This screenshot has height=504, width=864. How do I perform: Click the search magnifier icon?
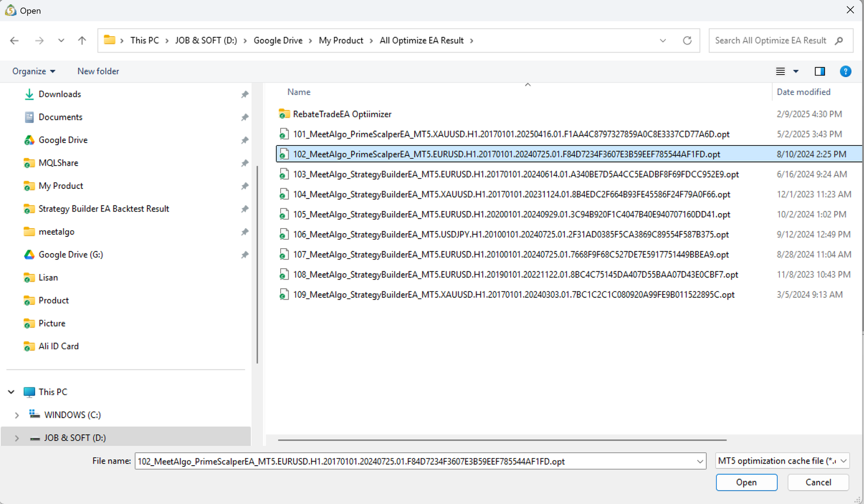point(839,40)
